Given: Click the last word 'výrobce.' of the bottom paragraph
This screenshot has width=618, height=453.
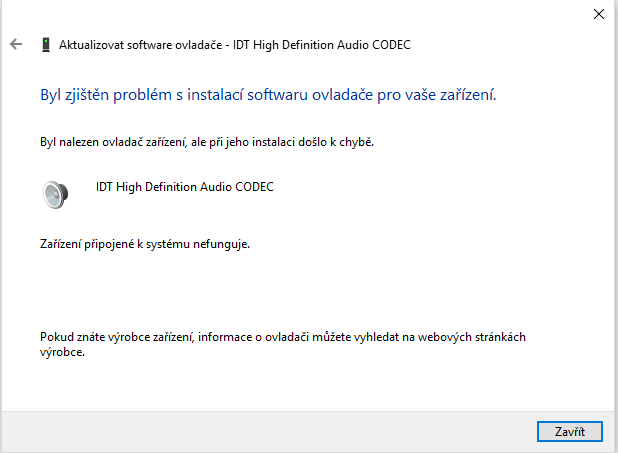Looking at the screenshot, I should (62, 352).
